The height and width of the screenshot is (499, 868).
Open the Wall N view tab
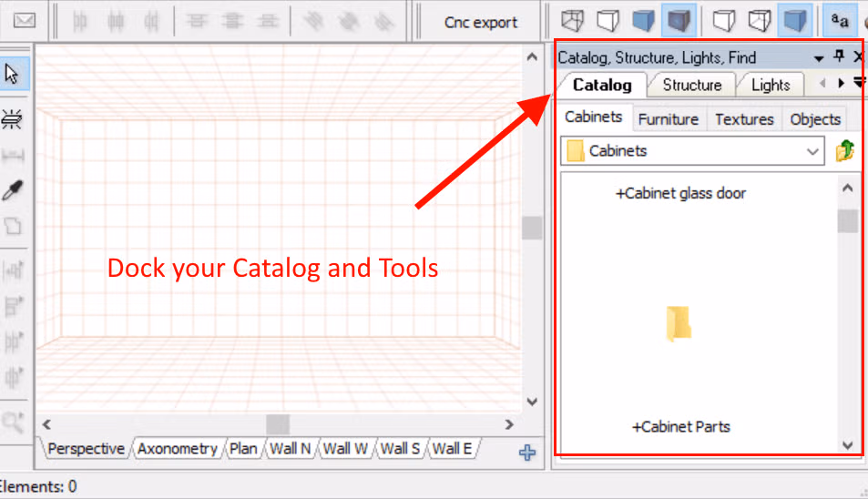tap(290, 449)
